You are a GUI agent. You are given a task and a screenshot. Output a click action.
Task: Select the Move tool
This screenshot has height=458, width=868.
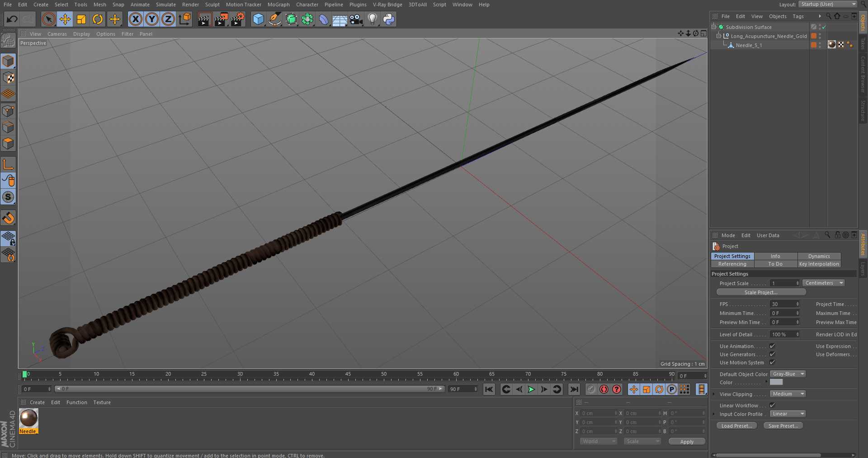click(x=65, y=19)
